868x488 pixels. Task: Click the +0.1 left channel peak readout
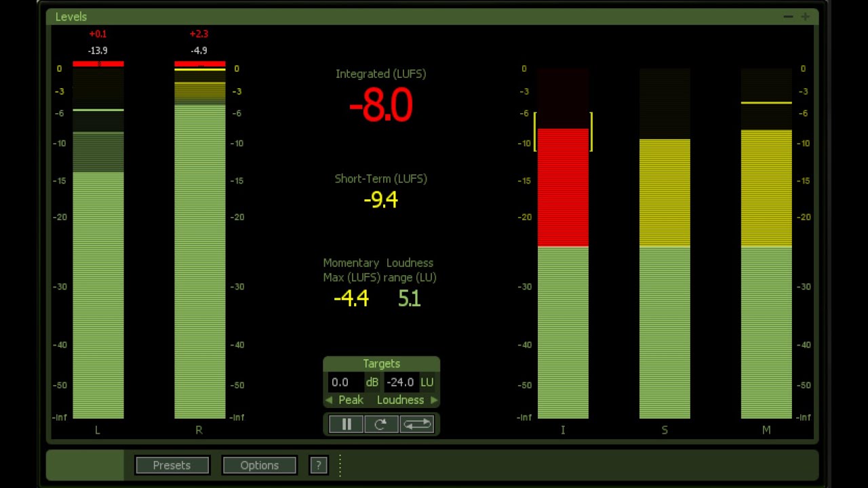click(98, 34)
